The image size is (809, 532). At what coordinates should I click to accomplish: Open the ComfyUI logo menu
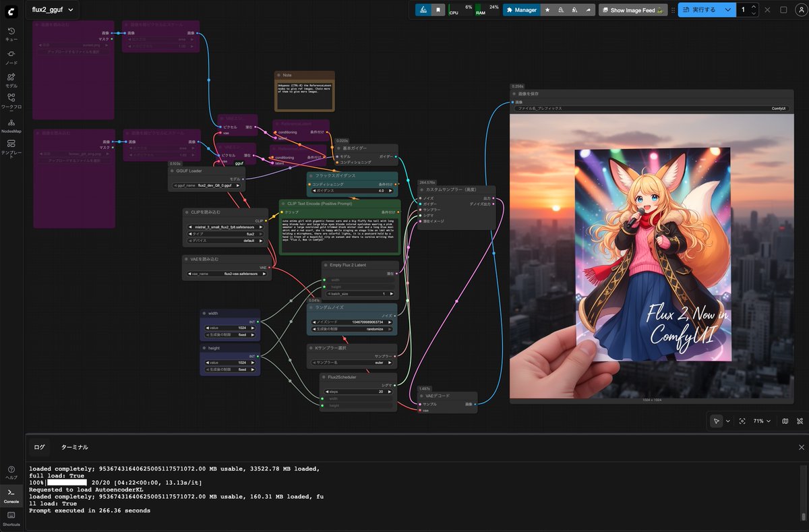[11, 10]
